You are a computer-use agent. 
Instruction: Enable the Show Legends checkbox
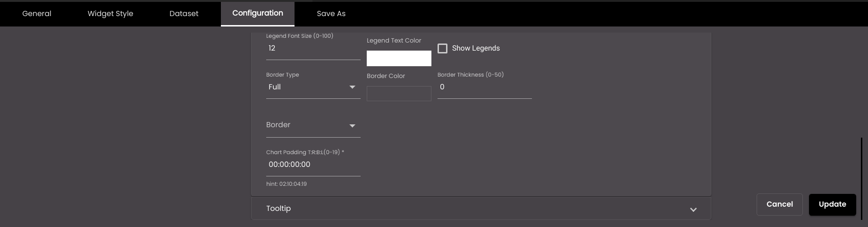[442, 48]
